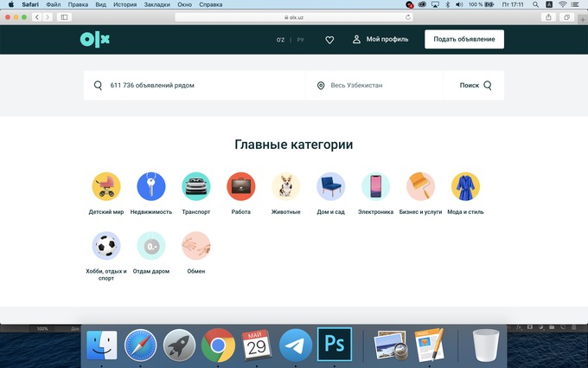This screenshot has width=588, height=368.
Task: Open the Детский мир category icon
Action: pos(106,186)
